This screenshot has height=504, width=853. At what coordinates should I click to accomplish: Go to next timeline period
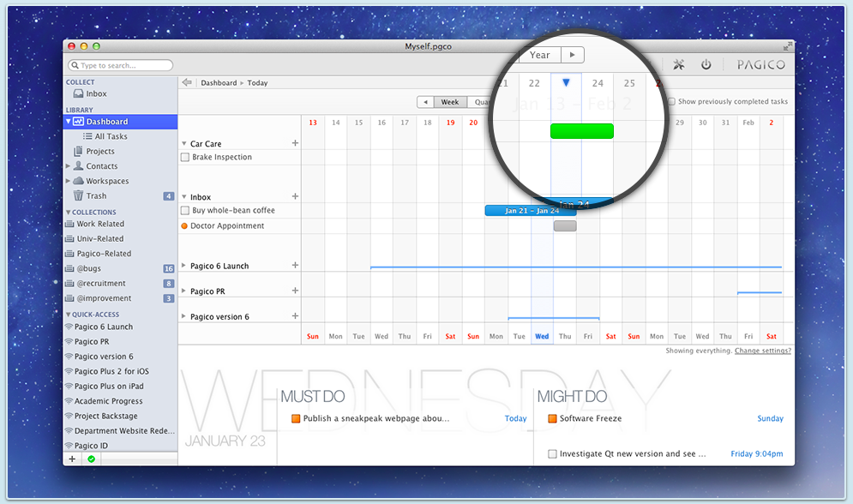coord(573,55)
